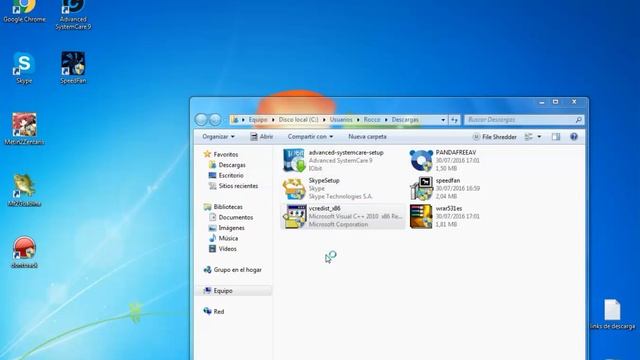Open Sitios recientes in navigation pane
The width and height of the screenshot is (640, 360).
233,186
